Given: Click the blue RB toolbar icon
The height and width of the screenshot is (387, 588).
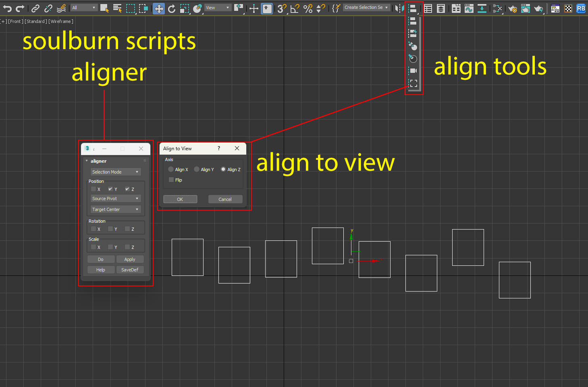Looking at the screenshot, I should 581,8.
